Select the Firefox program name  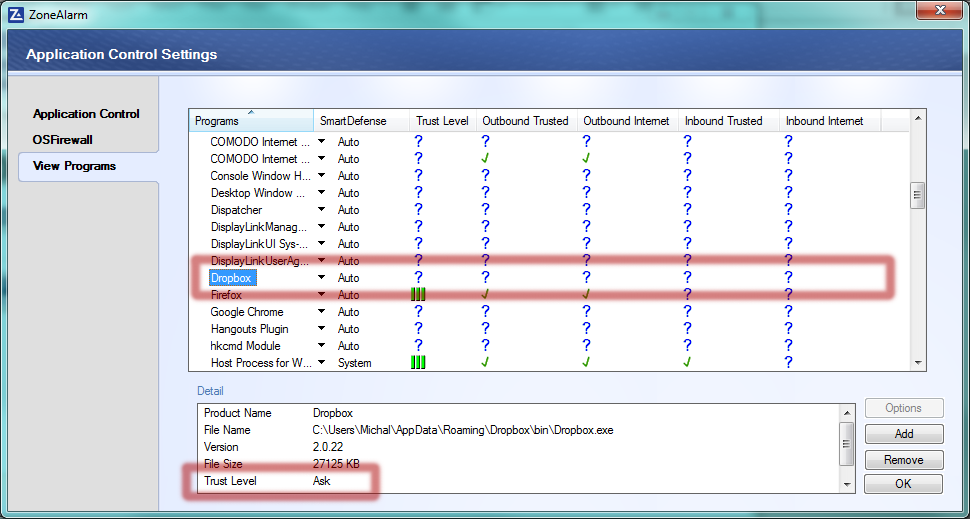pos(226,295)
